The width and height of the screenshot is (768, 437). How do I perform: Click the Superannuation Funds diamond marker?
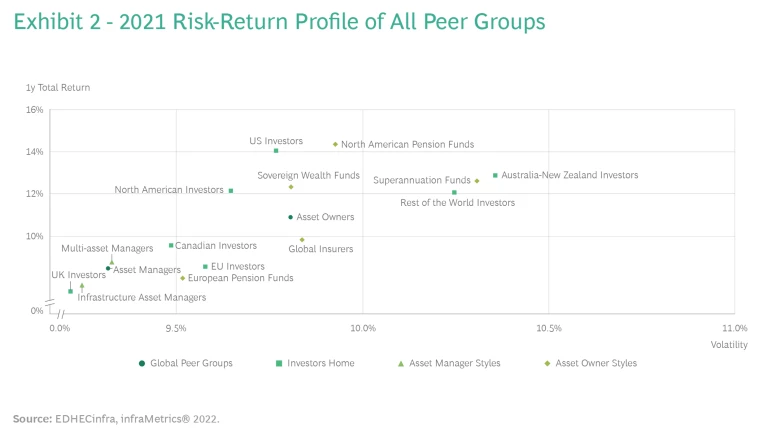tap(477, 181)
